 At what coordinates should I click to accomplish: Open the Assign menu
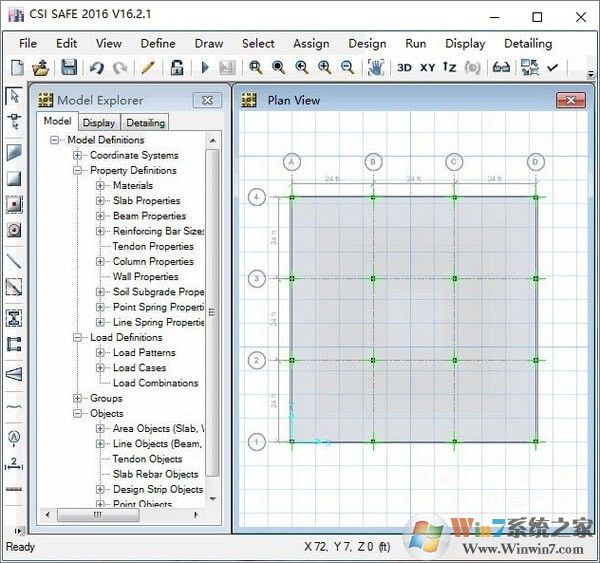311,44
